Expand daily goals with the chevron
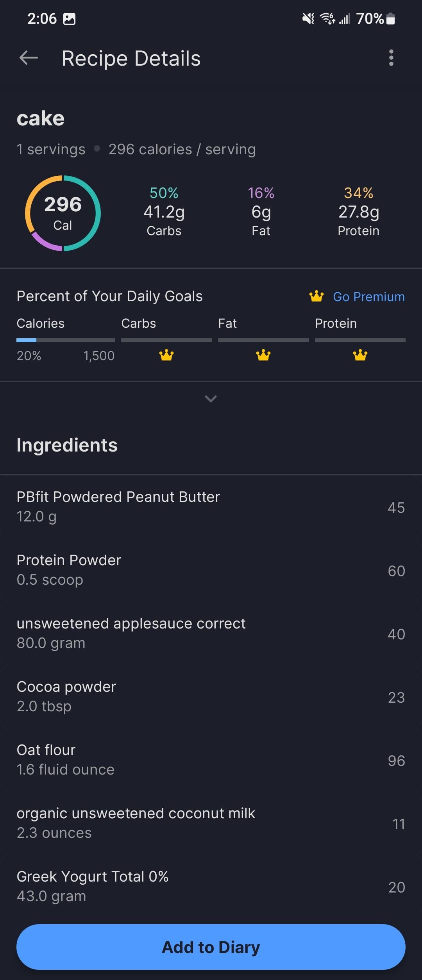This screenshot has width=422, height=980. pos(211,398)
